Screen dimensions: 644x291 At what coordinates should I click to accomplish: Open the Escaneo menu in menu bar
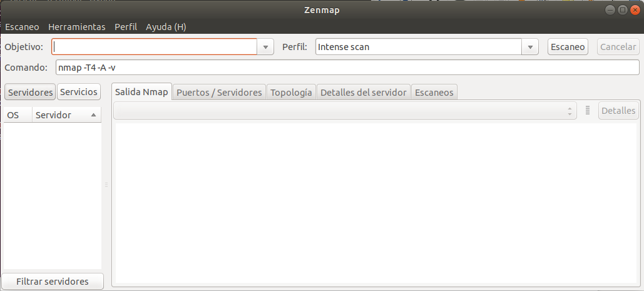[x=22, y=27]
